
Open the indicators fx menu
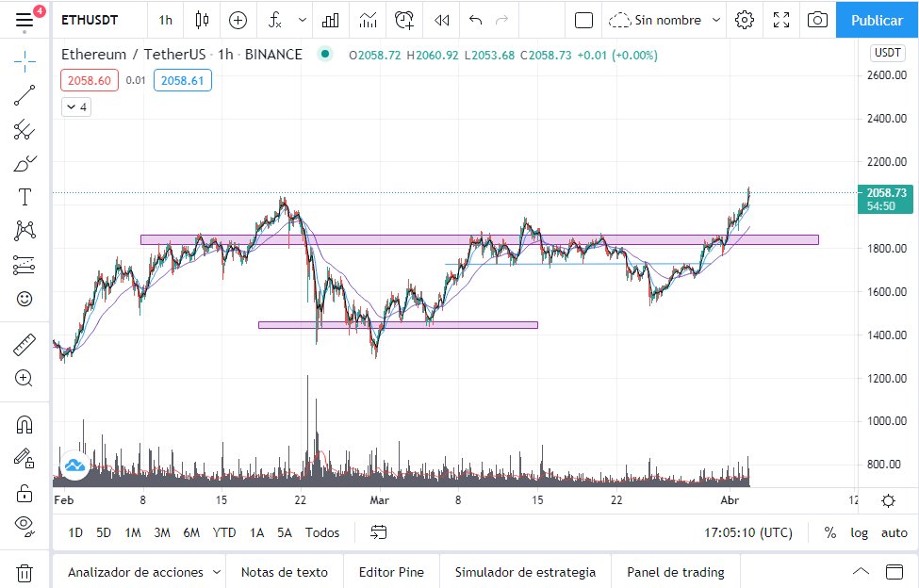[x=275, y=20]
